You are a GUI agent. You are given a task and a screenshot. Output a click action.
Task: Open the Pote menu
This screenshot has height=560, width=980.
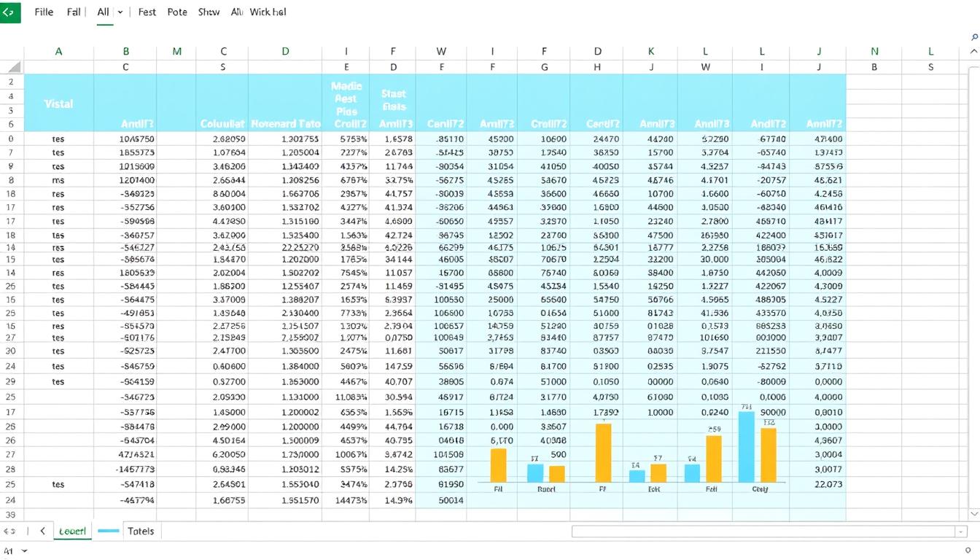tap(177, 12)
